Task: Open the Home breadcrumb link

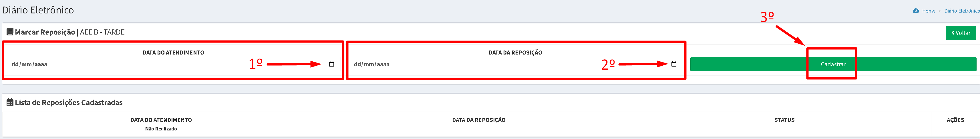Action: click(x=929, y=11)
